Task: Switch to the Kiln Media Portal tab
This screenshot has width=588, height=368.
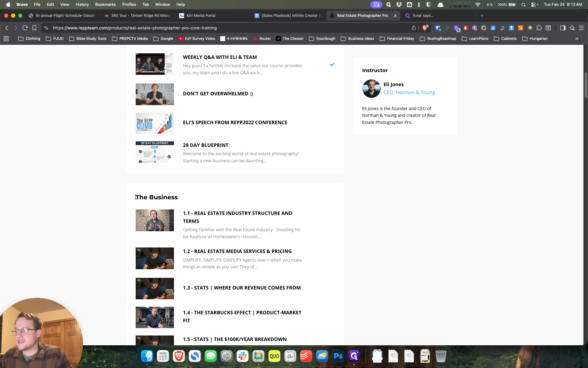Action: click(x=213, y=16)
